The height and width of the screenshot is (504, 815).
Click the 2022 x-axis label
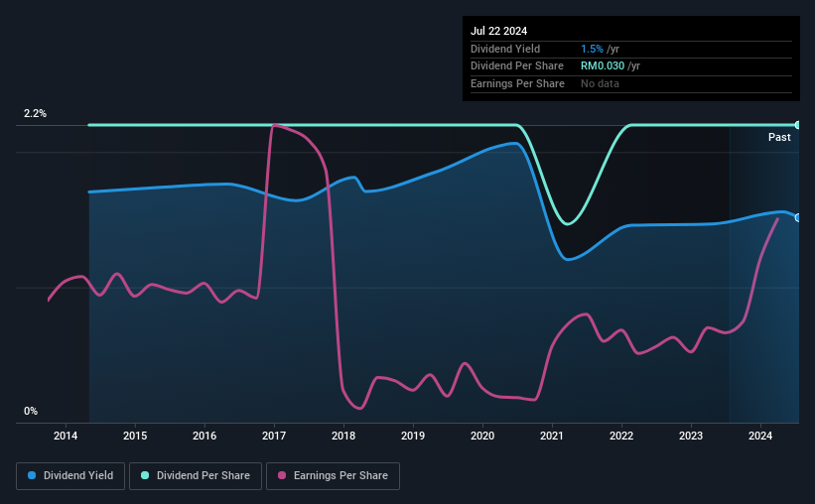coord(621,436)
